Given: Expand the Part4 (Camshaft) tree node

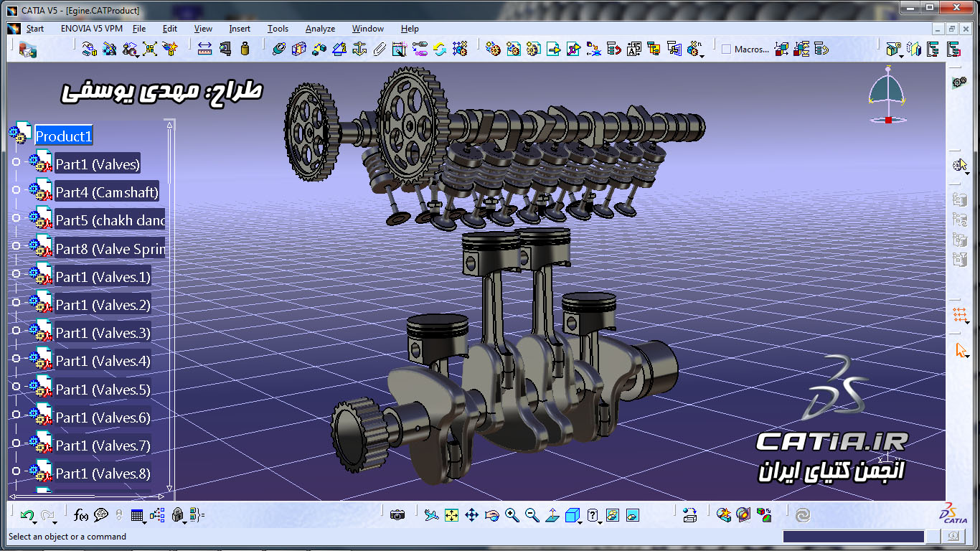Looking at the screenshot, I should [17, 190].
